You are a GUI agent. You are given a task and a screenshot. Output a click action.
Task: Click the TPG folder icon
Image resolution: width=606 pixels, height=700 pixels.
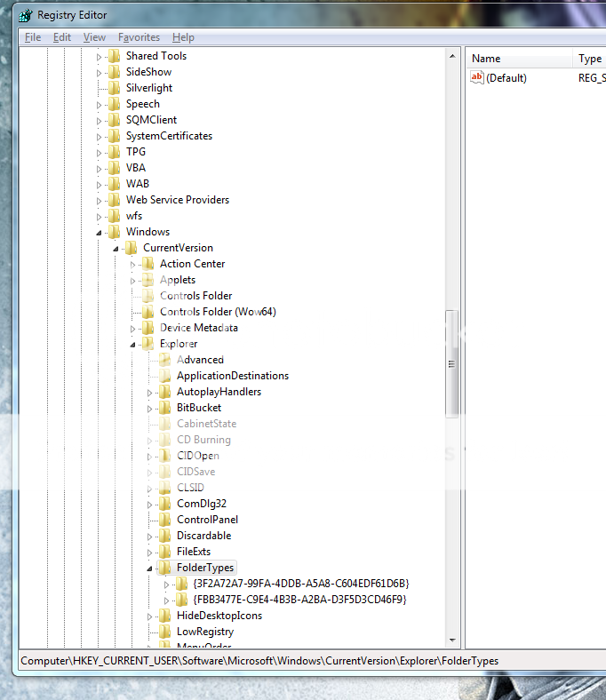[115, 152]
